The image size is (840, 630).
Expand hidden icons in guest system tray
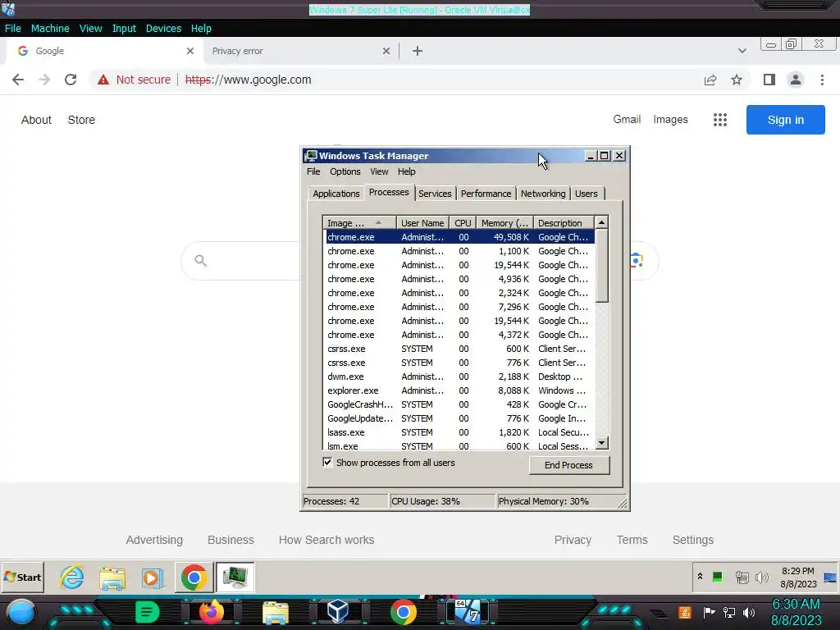coord(700,577)
